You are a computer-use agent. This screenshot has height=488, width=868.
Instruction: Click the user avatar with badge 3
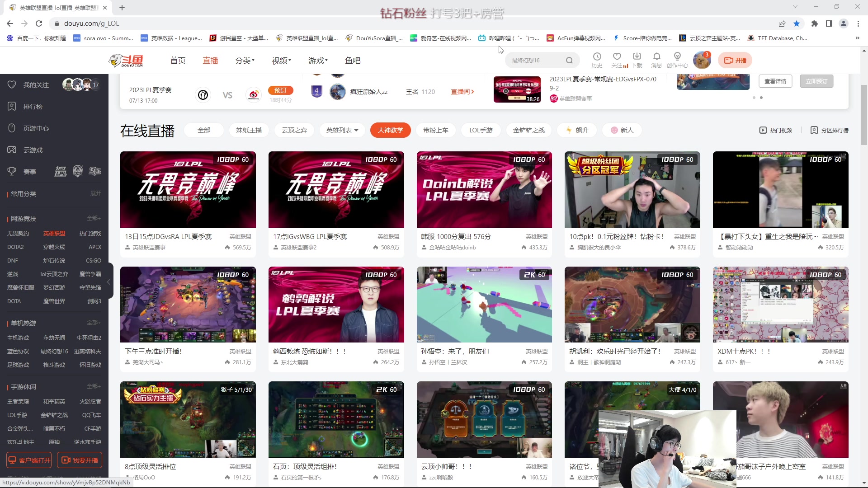point(702,60)
